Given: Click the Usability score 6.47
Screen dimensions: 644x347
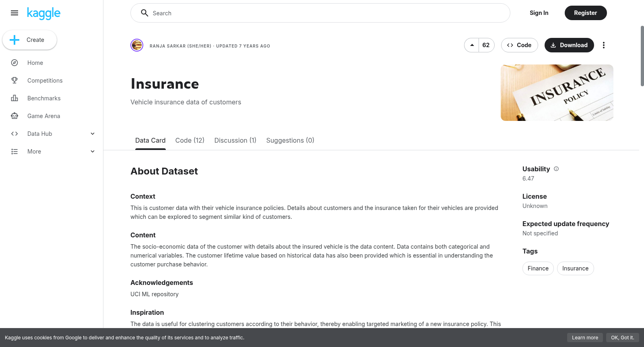Looking at the screenshot, I should tap(528, 179).
